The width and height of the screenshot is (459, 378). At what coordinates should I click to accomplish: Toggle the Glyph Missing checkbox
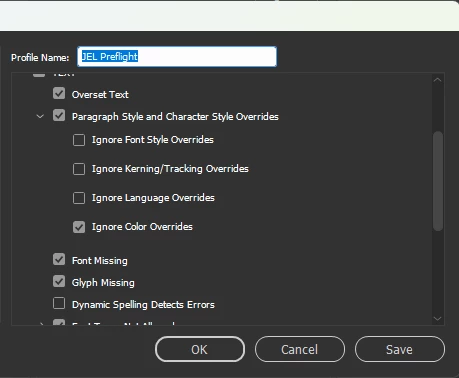(x=59, y=281)
